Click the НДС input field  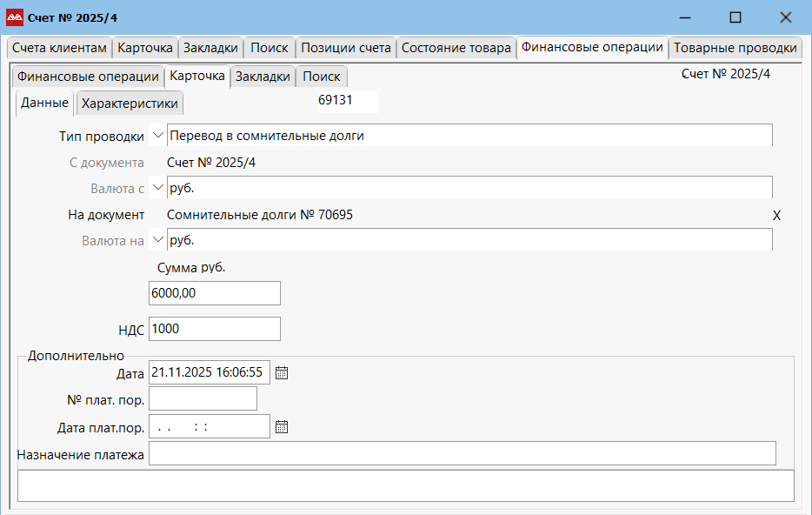[215, 329]
